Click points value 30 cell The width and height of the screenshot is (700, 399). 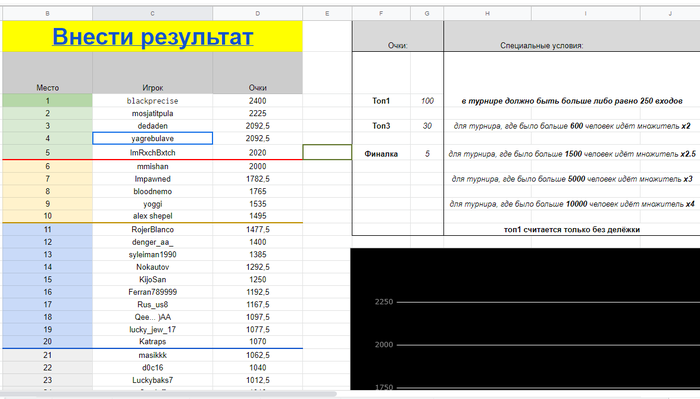point(427,126)
